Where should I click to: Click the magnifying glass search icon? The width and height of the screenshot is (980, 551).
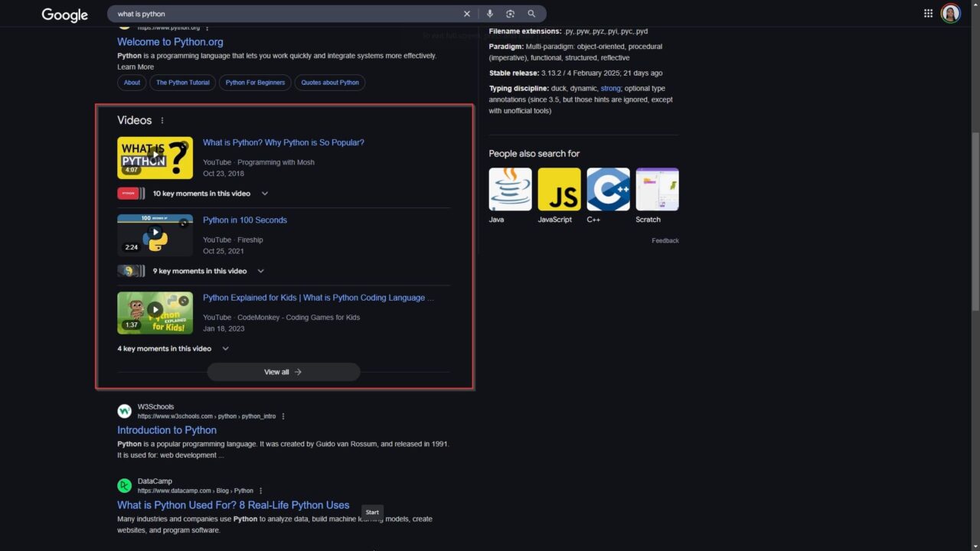tap(531, 14)
